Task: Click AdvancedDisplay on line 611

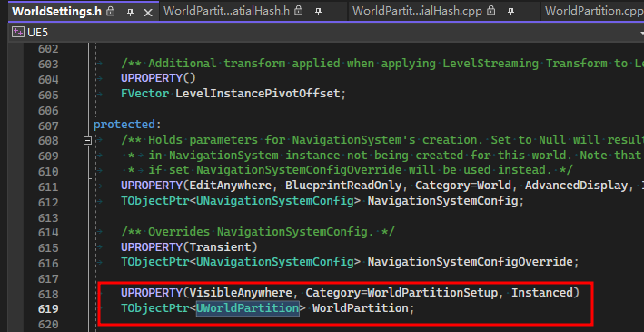Action: click(576, 186)
